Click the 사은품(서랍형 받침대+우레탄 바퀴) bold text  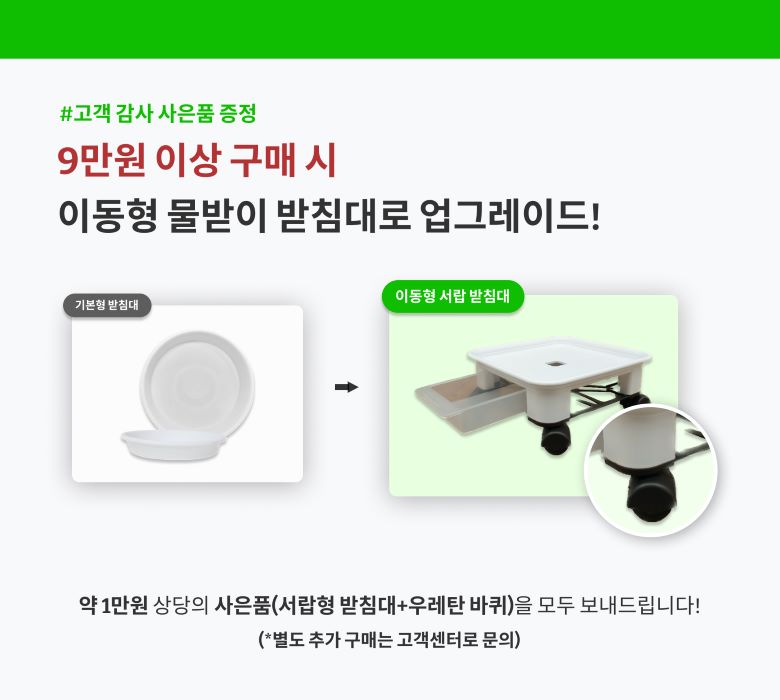(x=364, y=605)
